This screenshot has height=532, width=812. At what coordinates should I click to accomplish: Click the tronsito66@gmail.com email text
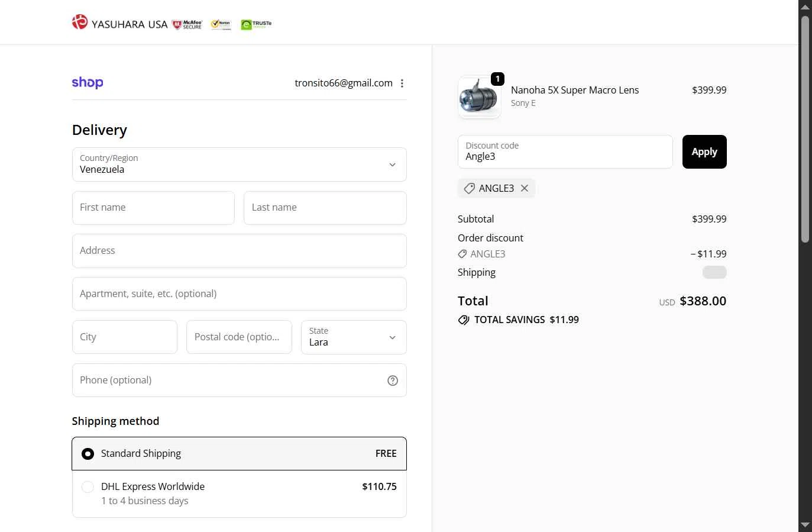344,83
